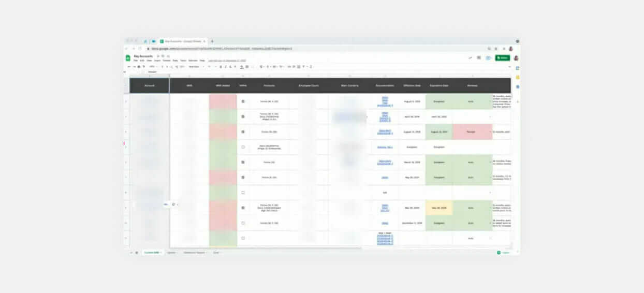Click the add new sheet plus icon

coord(131,253)
